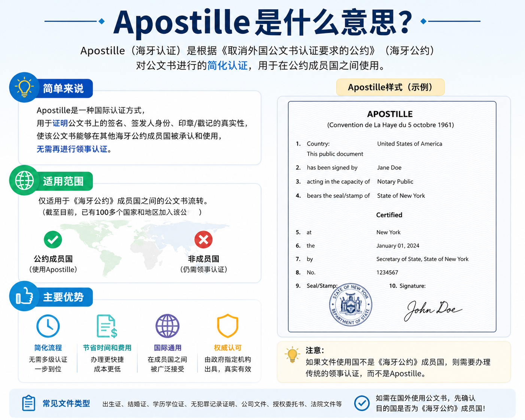Image resolution: width=525 pixels, height=420 pixels.
Task: Click the 在成员国之间 description text
Action: tap(167, 359)
